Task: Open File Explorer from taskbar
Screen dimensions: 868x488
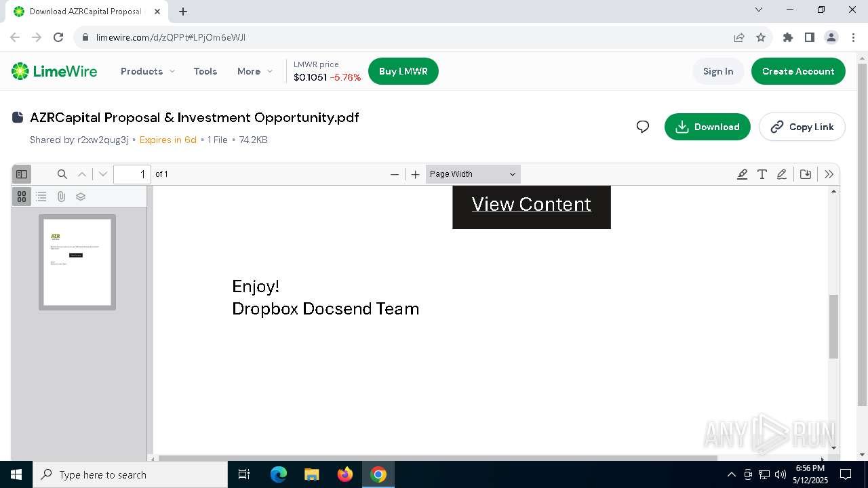Action: (311, 474)
